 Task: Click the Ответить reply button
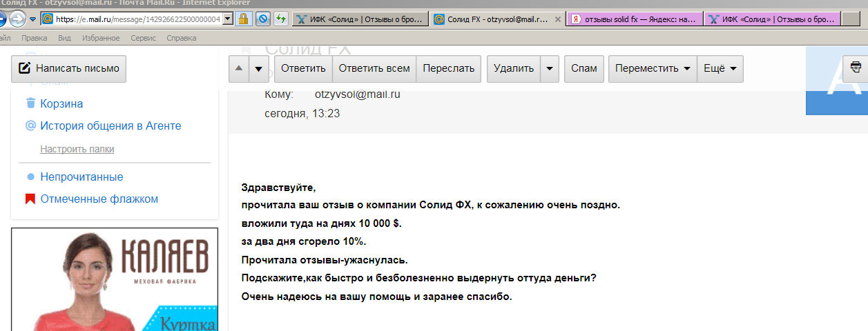click(x=303, y=68)
